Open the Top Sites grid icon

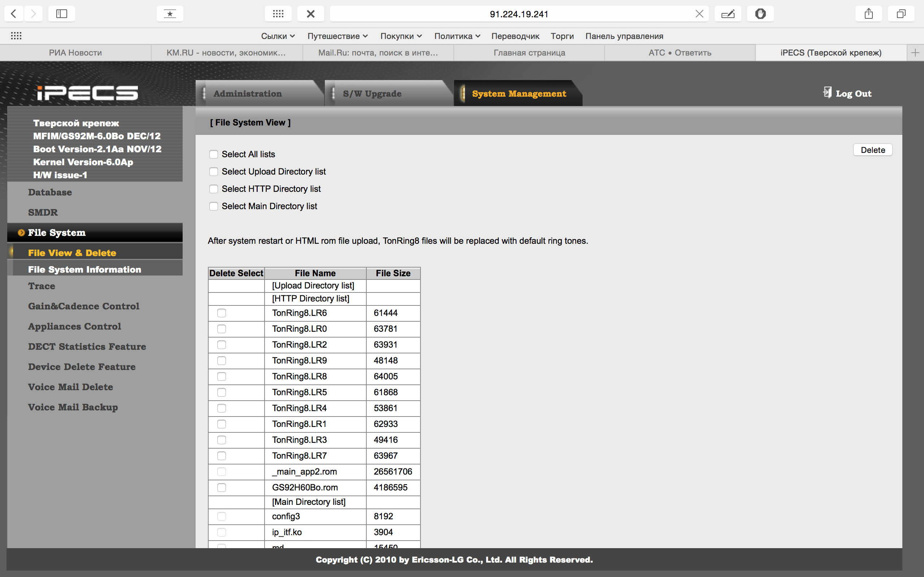click(x=278, y=14)
